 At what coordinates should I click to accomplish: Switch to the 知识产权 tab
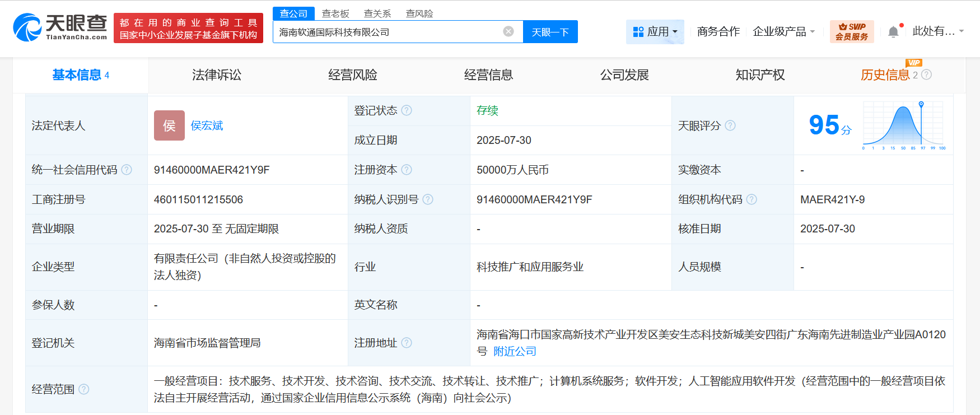click(760, 75)
